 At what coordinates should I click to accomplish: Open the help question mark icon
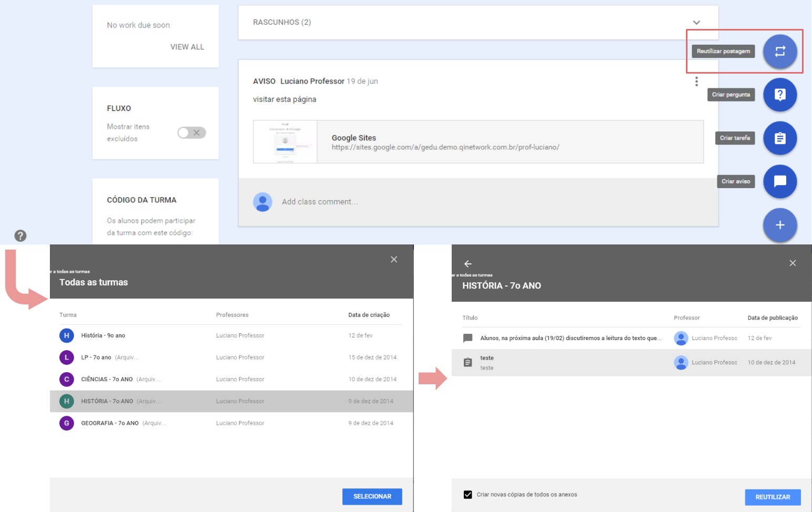tap(20, 235)
